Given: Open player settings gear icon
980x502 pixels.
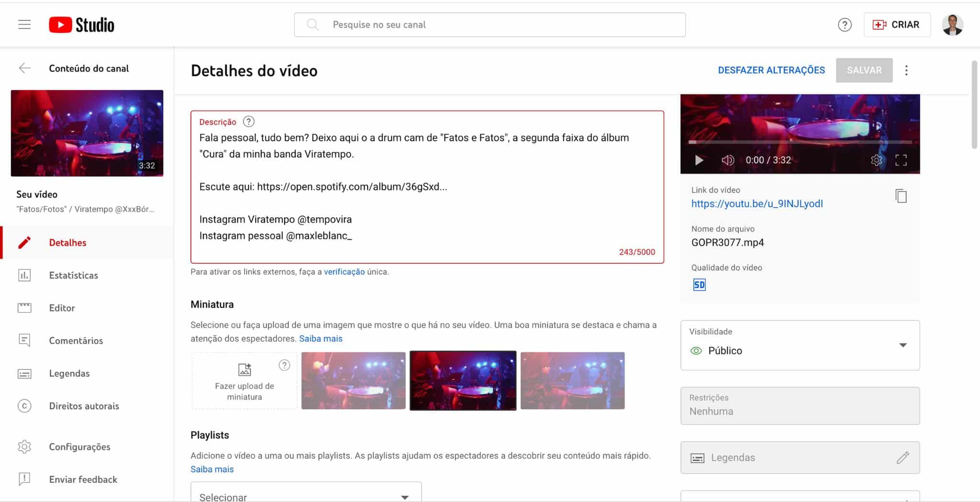Looking at the screenshot, I should pos(876,160).
